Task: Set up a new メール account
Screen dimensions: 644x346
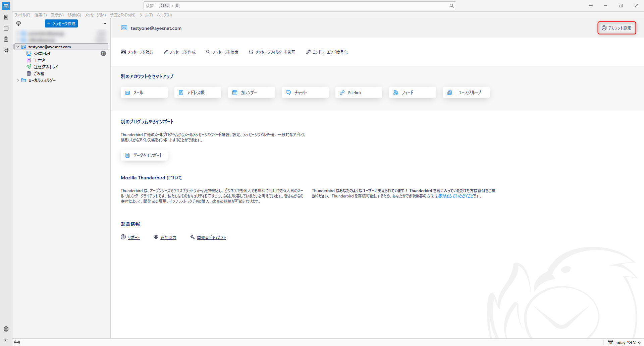Action: click(144, 93)
